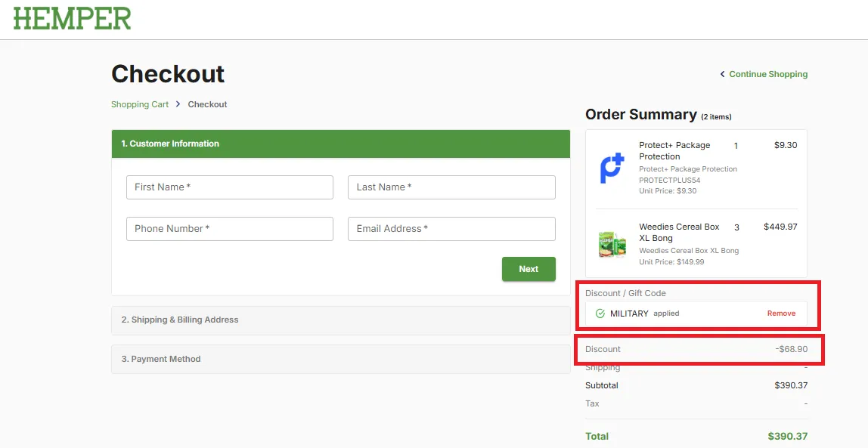Remove the MILITARY discount code
This screenshot has height=448, width=868.
781,314
